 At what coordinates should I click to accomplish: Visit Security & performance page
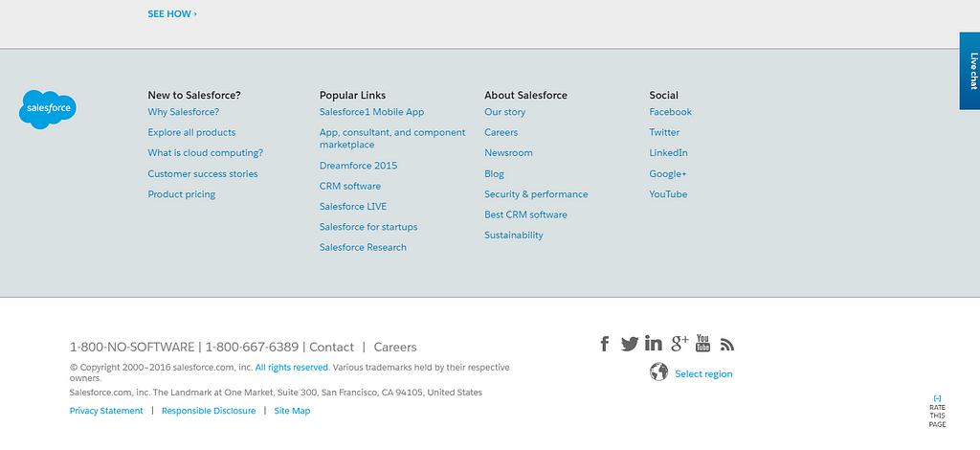(536, 194)
